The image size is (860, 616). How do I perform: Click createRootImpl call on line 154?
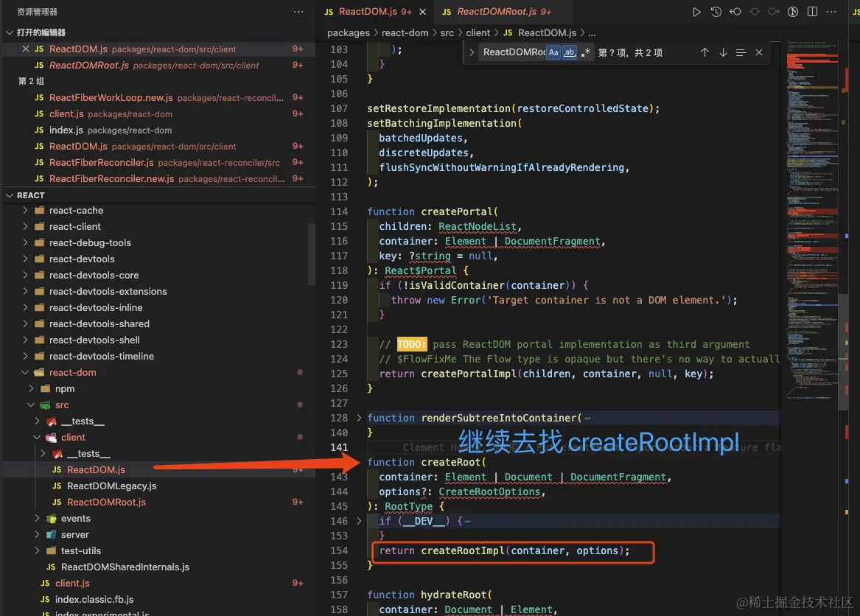click(462, 550)
